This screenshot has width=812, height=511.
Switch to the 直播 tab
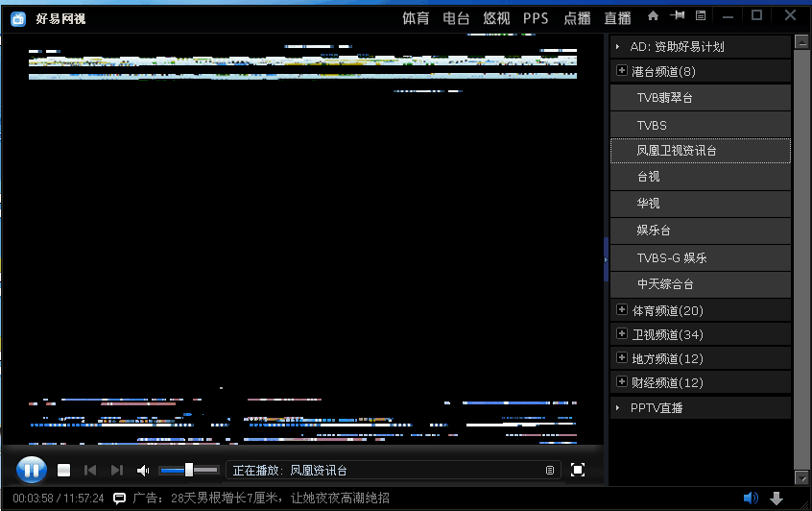click(618, 18)
